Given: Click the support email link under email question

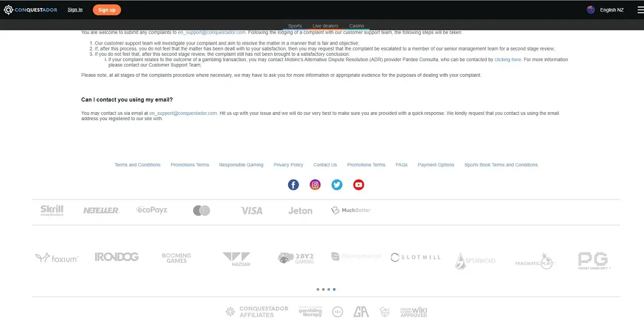Looking at the screenshot, I should (x=183, y=113).
